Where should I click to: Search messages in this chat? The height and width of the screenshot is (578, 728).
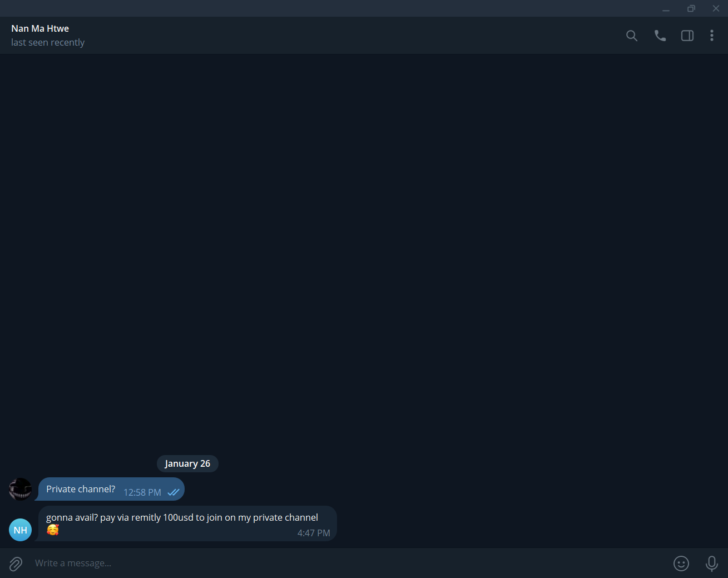[631, 36]
